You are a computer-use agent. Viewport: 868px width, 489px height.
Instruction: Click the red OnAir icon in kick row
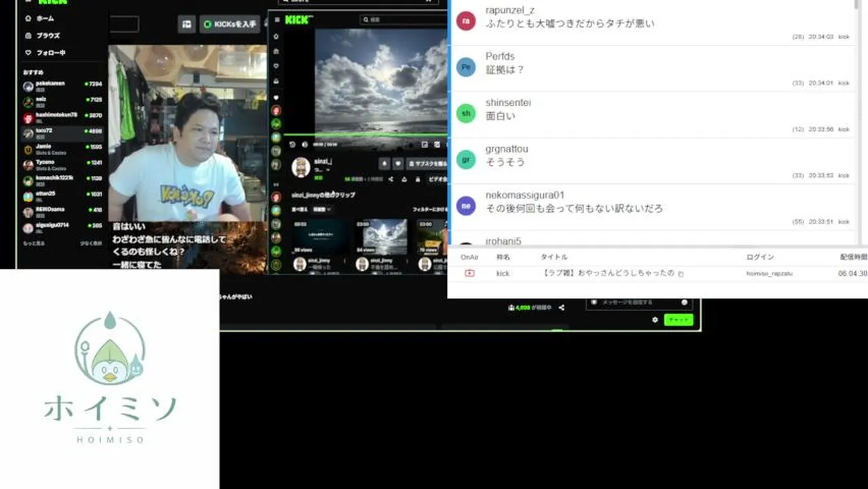pos(469,273)
